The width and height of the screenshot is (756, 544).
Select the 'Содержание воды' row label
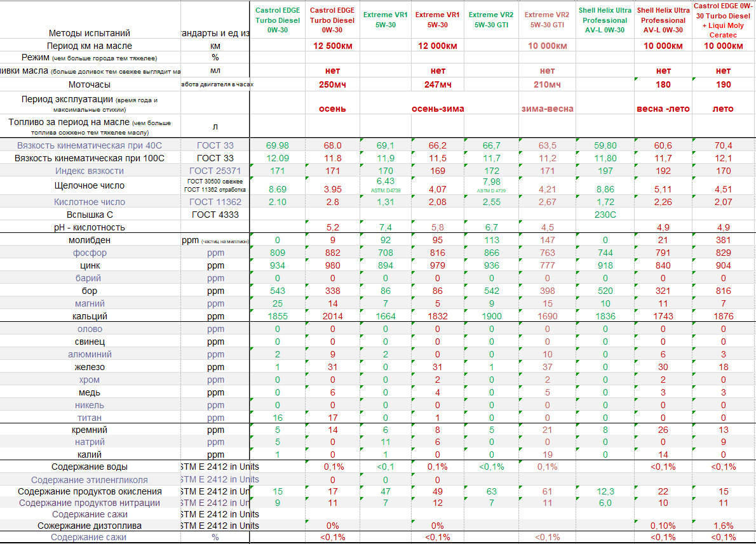pos(89,467)
